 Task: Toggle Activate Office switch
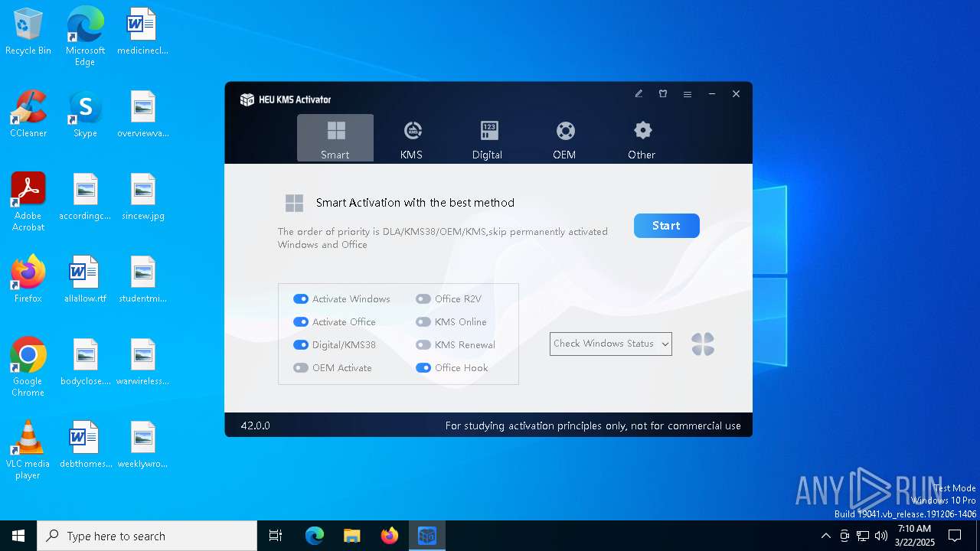click(x=301, y=322)
